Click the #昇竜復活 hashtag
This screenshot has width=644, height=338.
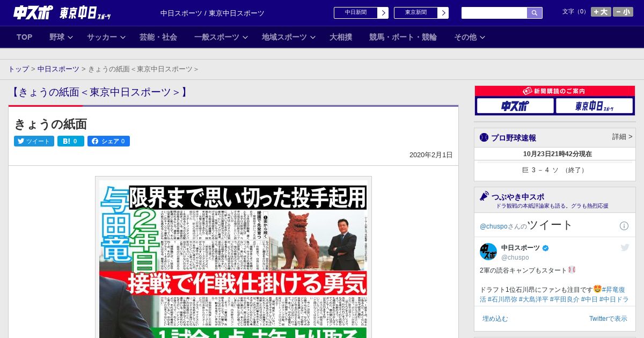[x=552, y=294]
